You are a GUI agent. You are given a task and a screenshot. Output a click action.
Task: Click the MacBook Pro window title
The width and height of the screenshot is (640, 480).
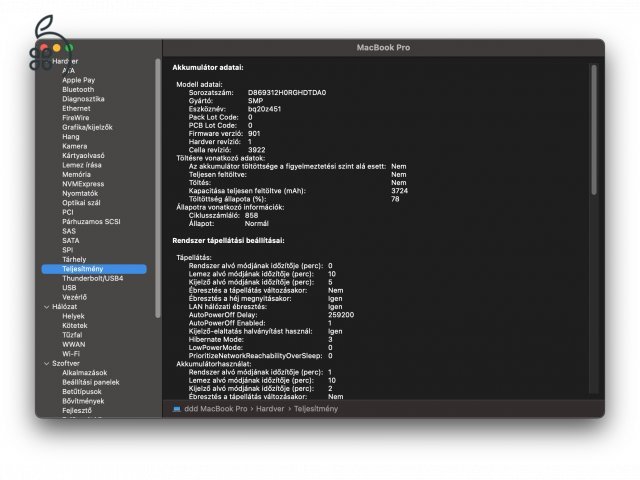(x=383, y=47)
